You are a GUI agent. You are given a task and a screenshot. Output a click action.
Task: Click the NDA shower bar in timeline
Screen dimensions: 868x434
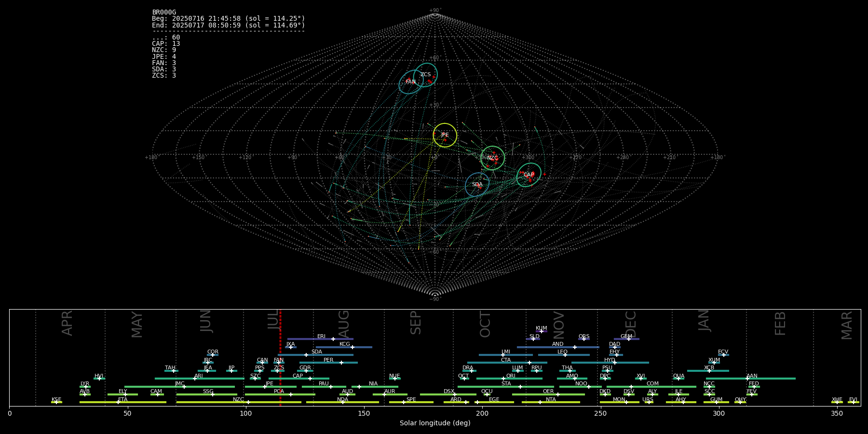point(342,402)
